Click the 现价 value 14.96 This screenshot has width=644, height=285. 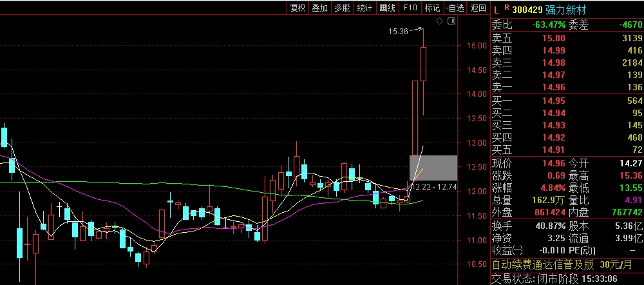(x=554, y=163)
